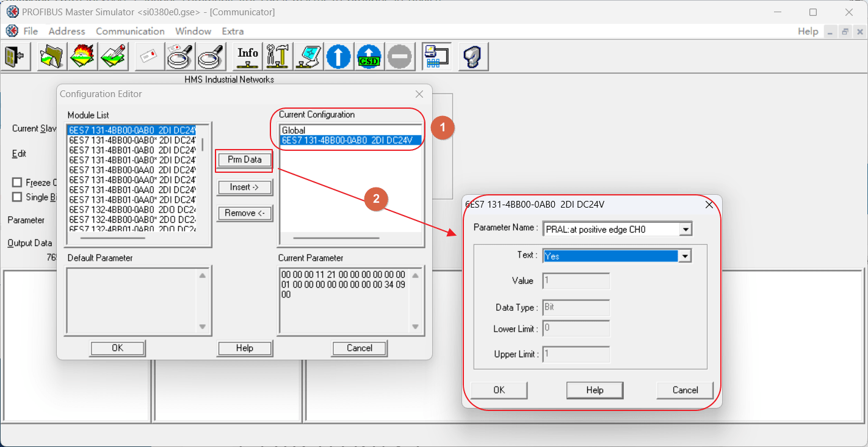Image resolution: width=868 pixels, height=447 pixels.
Task: Click the exit door toolbar icon
Action: coord(15,57)
